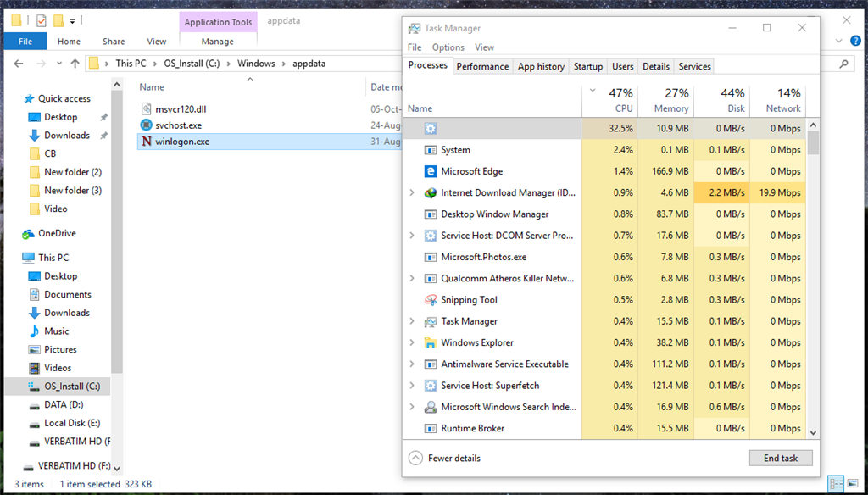868x495 pixels.
Task: Switch to the Startup tab
Action: point(588,66)
